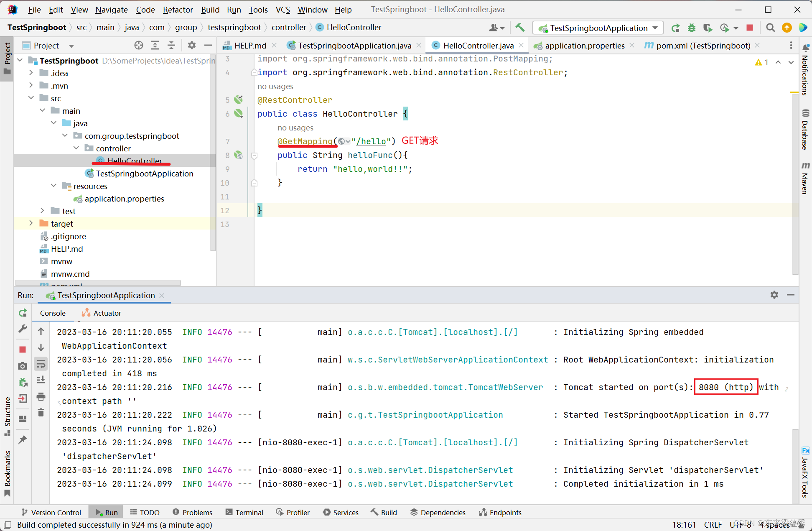Image resolution: width=812 pixels, height=531 pixels.
Task: Switch to the application.properties editor tab
Action: click(x=584, y=46)
